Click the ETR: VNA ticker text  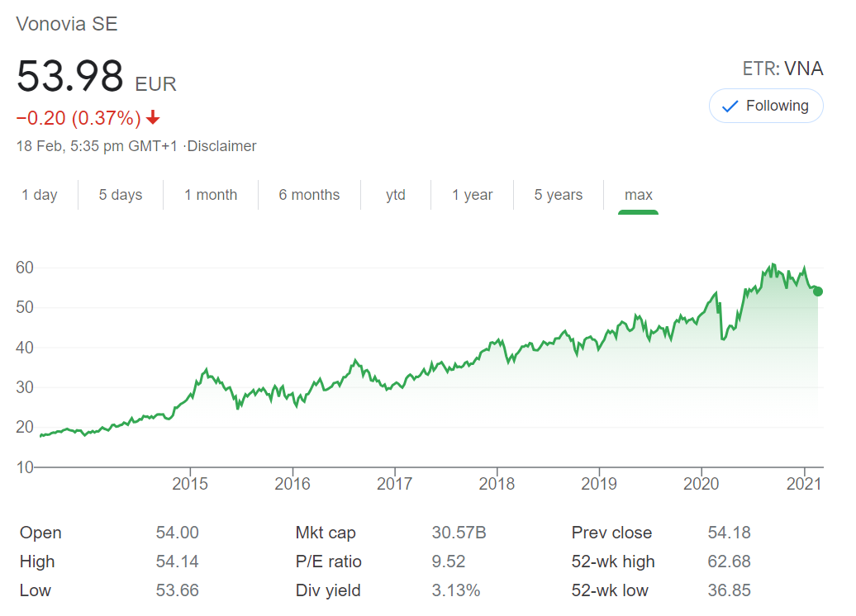pyautogui.click(x=782, y=69)
